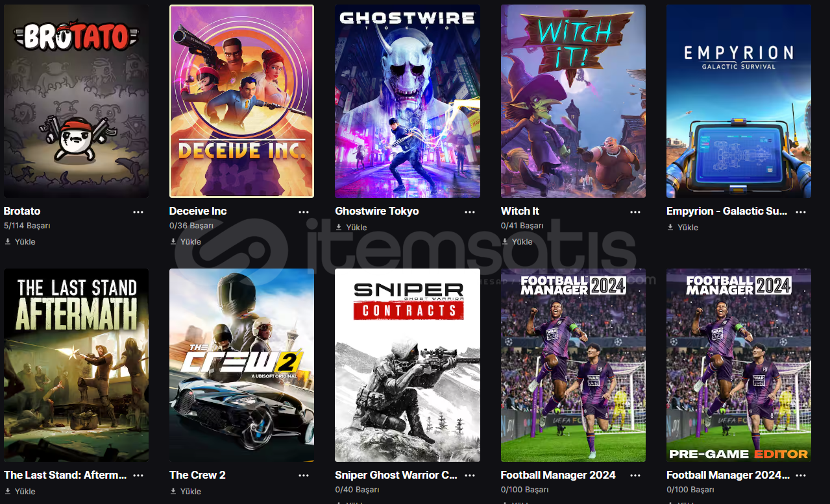Open the options menu for Empyrion Galactic Survival
The height and width of the screenshot is (504, 830).
click(x=801, y=212)
